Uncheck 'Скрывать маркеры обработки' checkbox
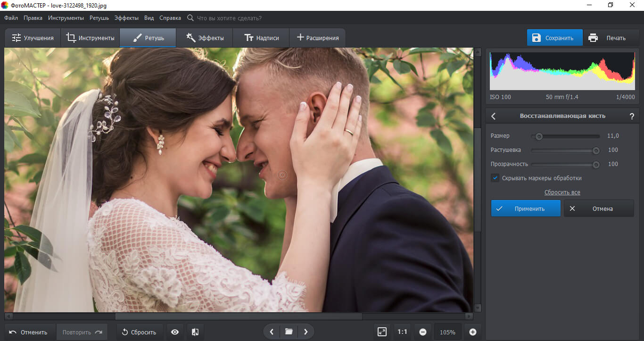Image resolution: width=644 pixels, height=341 pixels. 495,178
